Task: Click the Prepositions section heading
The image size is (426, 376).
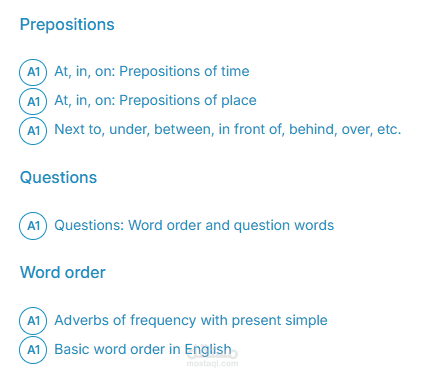Action: click(67, 25)
